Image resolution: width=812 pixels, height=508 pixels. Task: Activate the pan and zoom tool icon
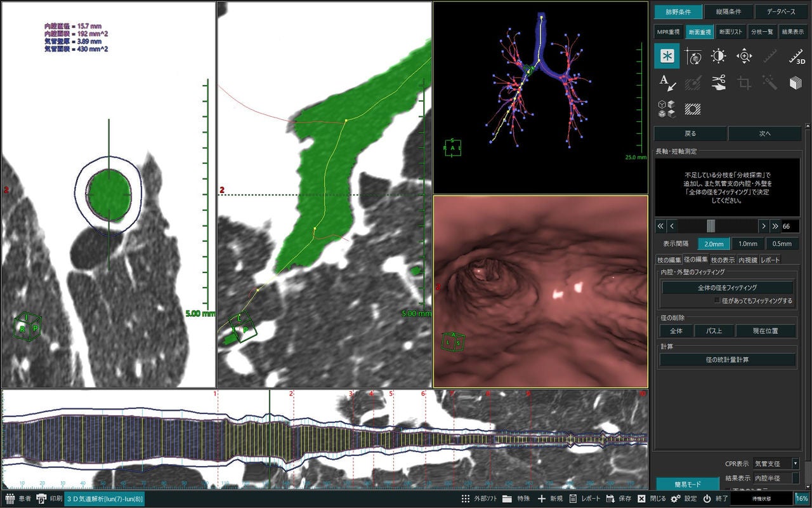(744, 56)
